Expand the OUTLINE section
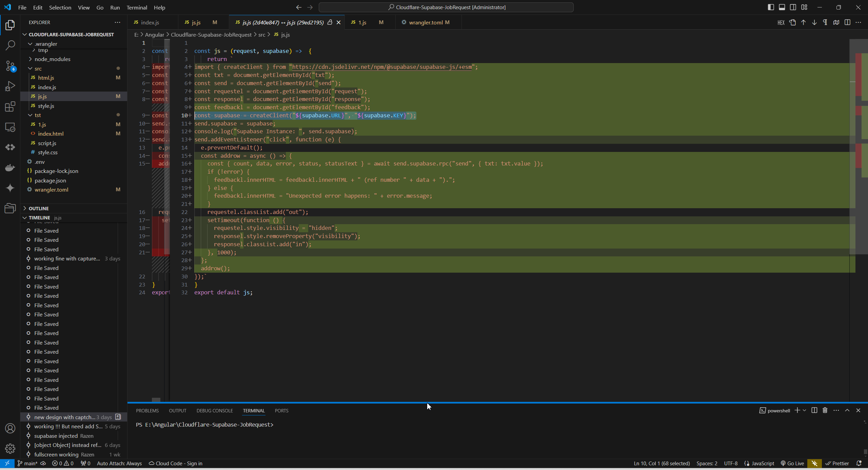Image resolution: width=868 pixels, height=470 pixels. [x=38, y=208]
